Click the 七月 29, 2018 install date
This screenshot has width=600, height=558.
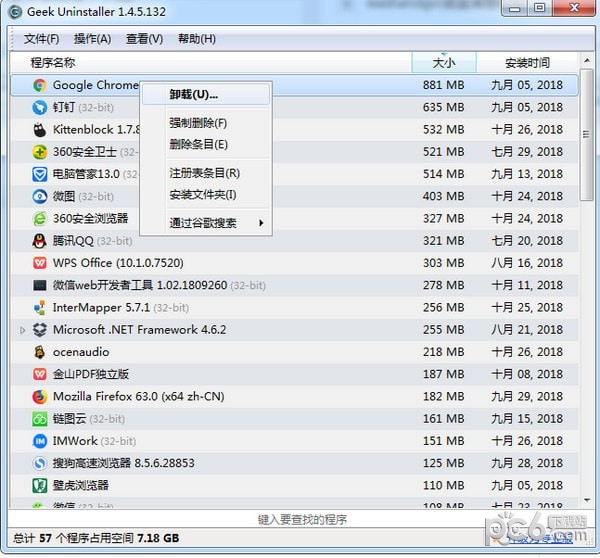pos(527,152)
